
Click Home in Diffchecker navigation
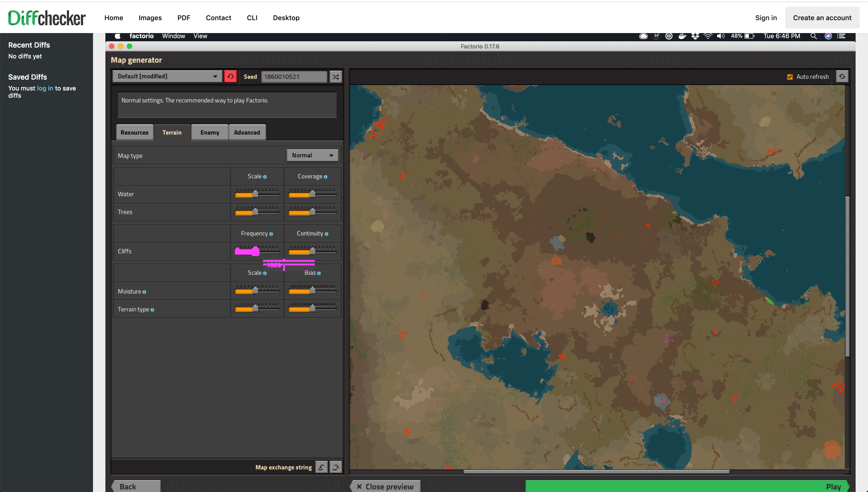pyautogui.click(x=113, y=18)
